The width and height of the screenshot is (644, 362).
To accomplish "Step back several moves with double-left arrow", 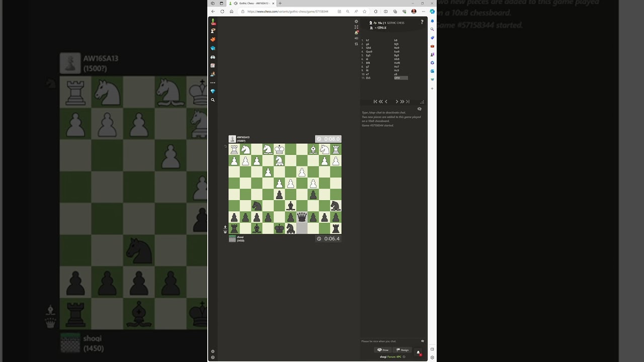I will click(x=381, y=102).
